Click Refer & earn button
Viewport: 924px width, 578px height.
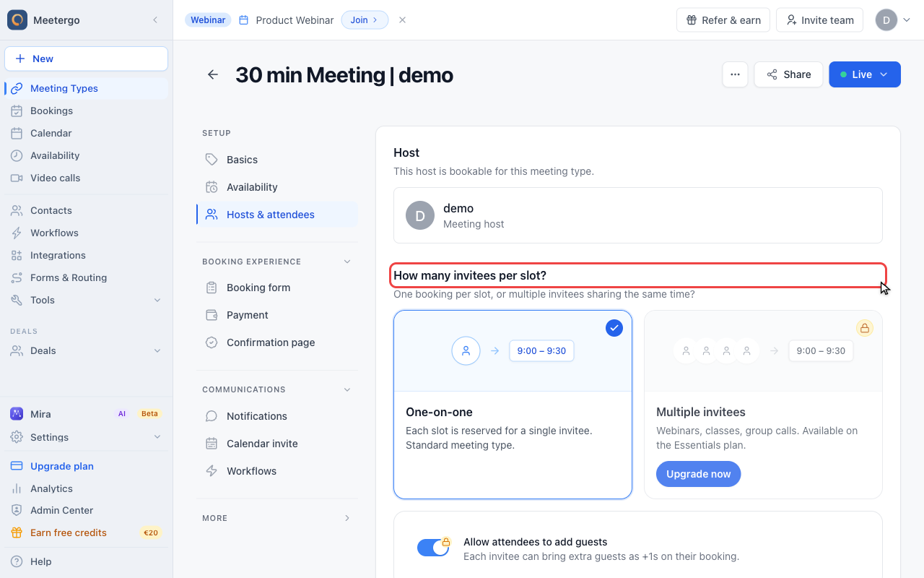[x=723, y=20]
